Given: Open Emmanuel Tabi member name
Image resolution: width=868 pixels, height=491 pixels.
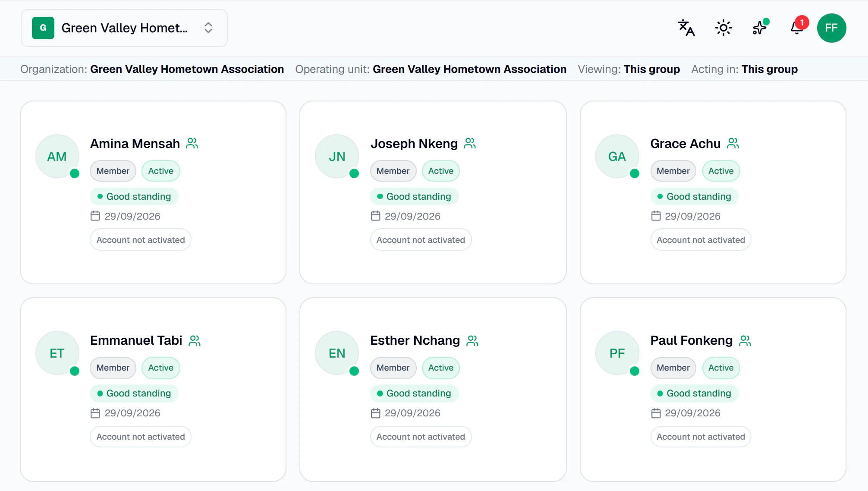Looking at the screenshot, I should 136,340.
